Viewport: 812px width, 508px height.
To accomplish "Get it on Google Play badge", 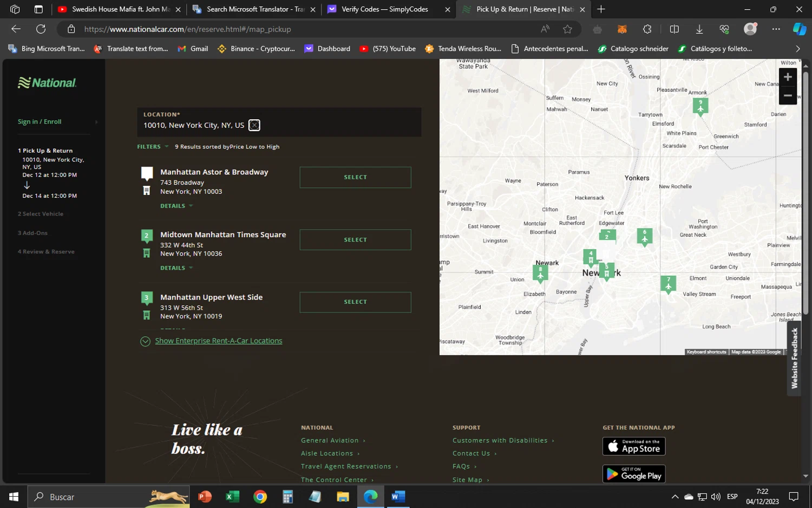I will (x=634, y=474).
